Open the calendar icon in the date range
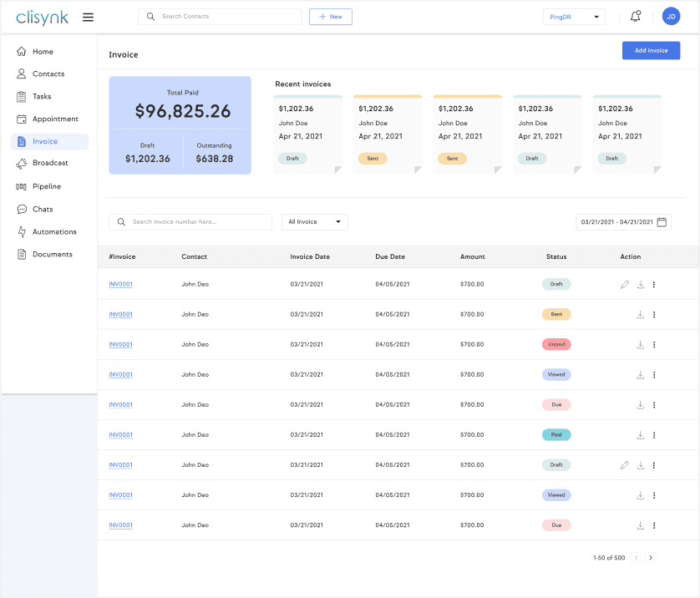700x598 pixels. tap(662, 222)
